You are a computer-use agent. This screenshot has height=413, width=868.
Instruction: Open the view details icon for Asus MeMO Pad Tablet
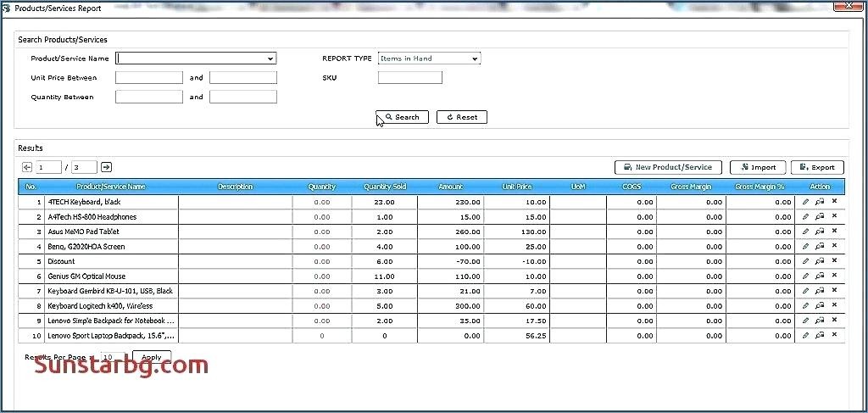coord(820,232)
